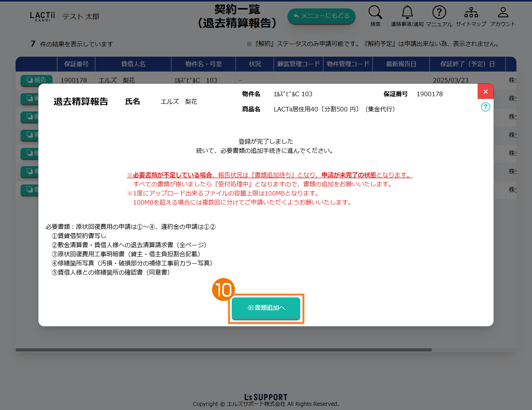Open the account person icon

(503, 13)
